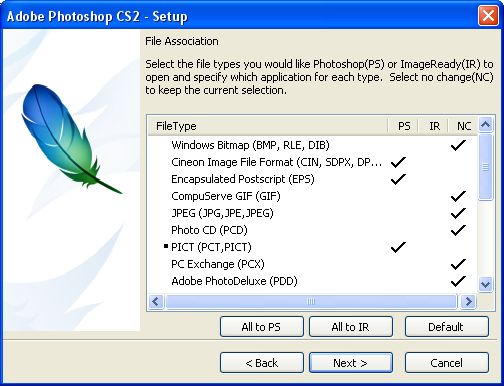The width and height of the screenshot is (504, 386).
Task: Toggle NC checkmark for Windows Bitmap
Action: [458, 145]
